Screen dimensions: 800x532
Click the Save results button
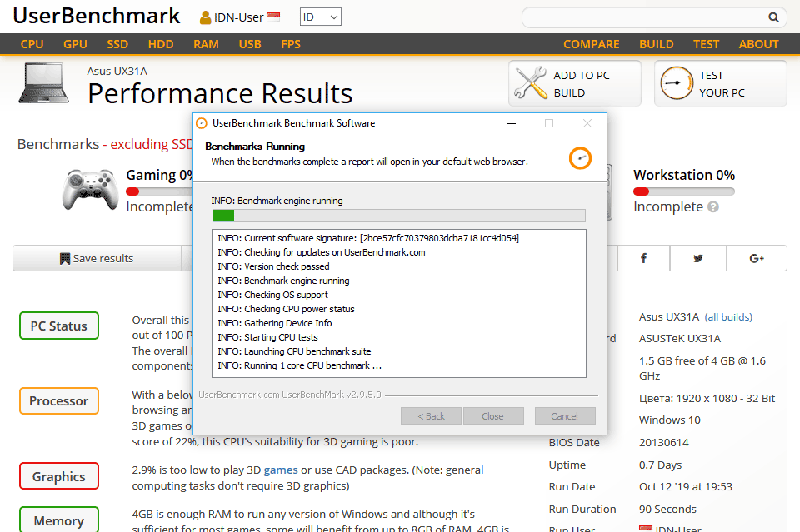click(97, 258)
